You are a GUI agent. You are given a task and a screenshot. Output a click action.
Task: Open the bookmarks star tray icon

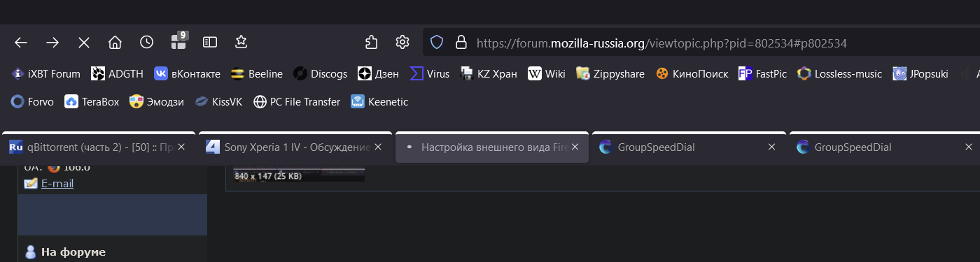click(241, 43)
